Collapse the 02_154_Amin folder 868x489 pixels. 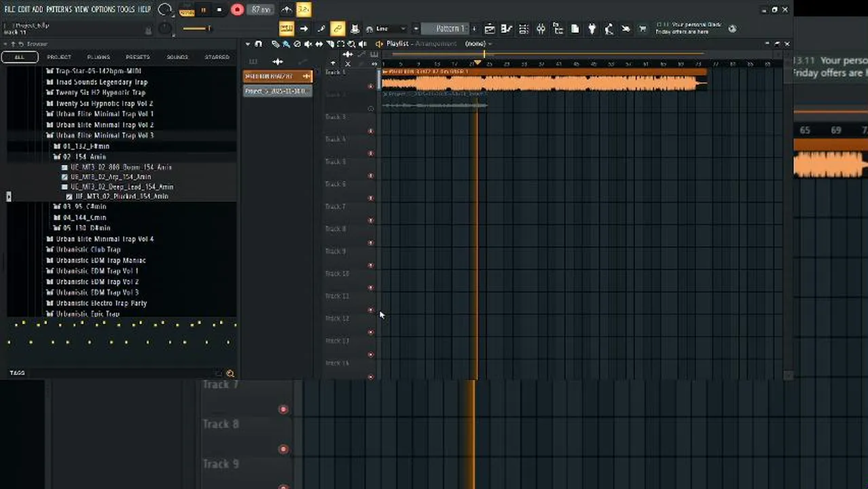[80, 157]
